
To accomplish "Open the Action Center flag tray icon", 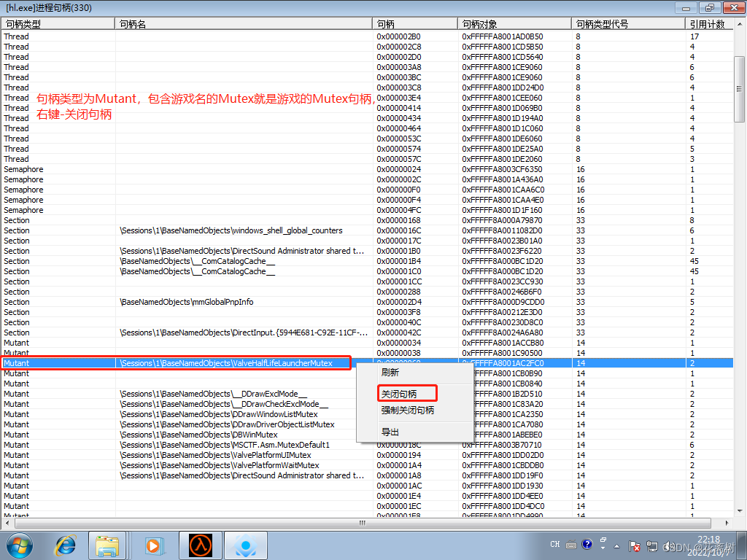I will coord(635,546).
